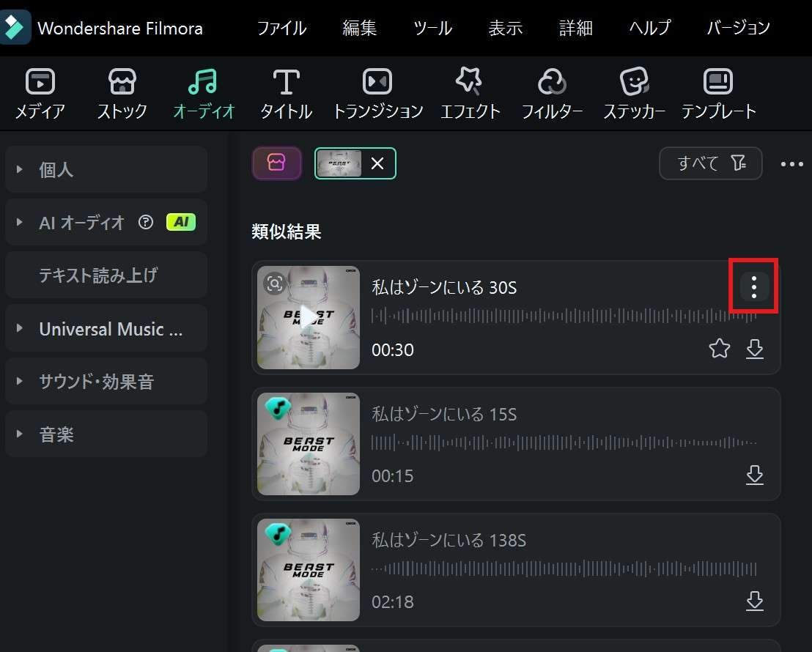Download the 私はゾーンにいる 30S track
Viewport: 812px width, 652px height.
coord(755,349)
